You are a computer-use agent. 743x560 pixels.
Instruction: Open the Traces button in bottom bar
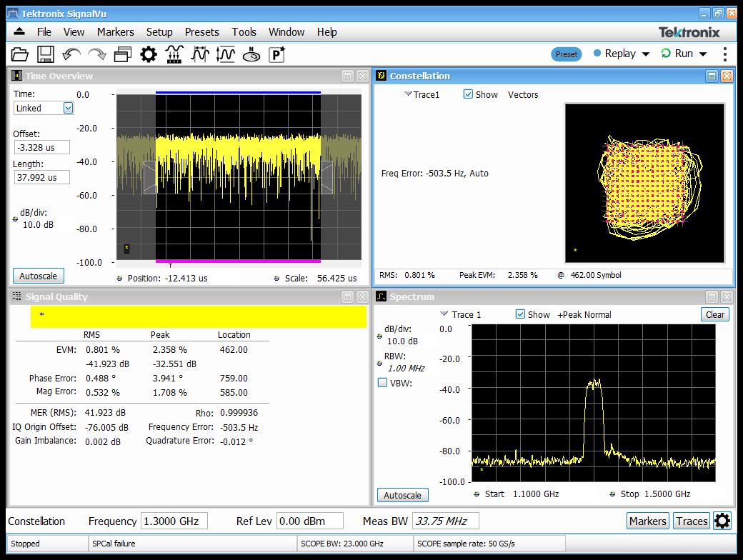click(x=692, y=521)
